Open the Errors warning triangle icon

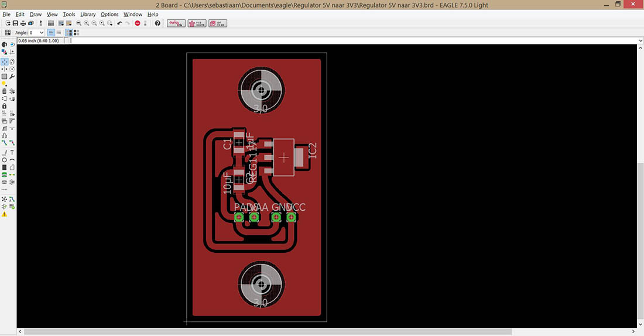[4, 214]
